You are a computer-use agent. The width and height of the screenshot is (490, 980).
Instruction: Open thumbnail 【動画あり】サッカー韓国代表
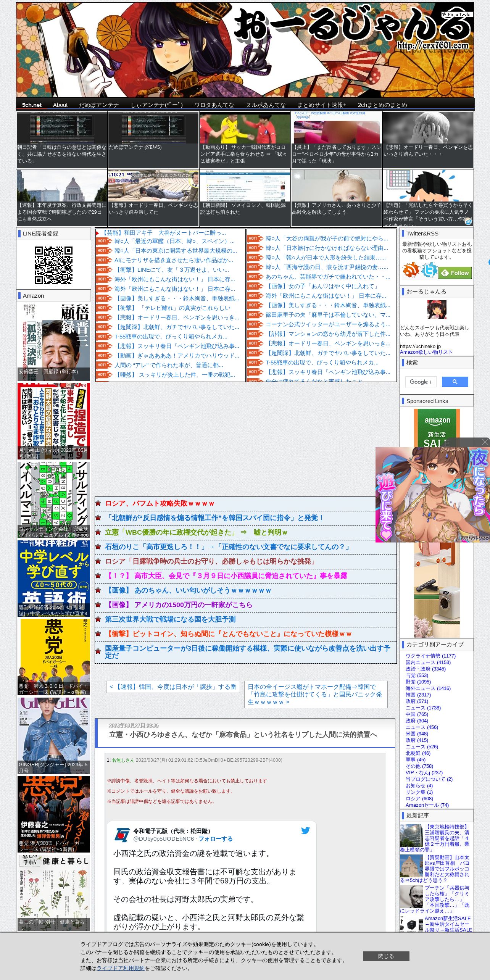coord(245,140)
